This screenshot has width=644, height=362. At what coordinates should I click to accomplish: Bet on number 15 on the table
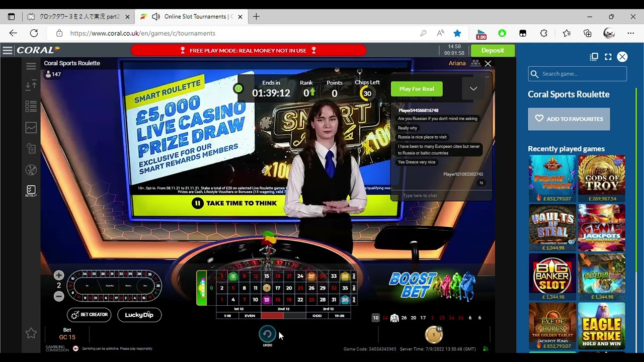tap(267, 276)
